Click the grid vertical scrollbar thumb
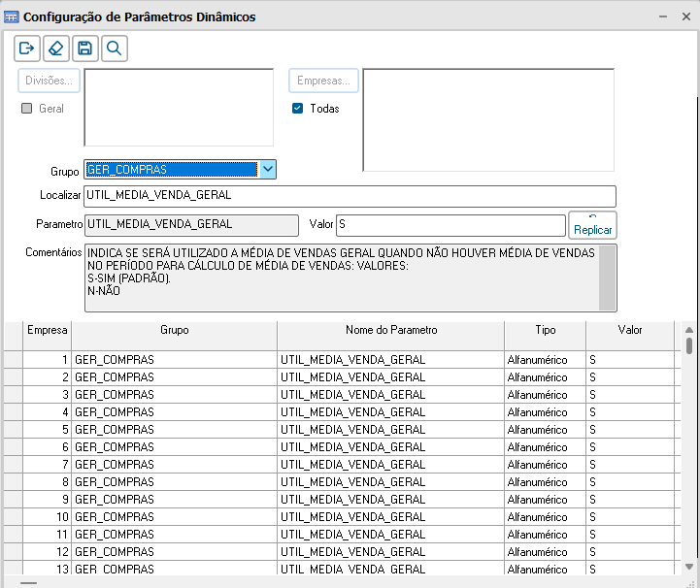Viewport: 700px width, 588px height. (x=688, y=345)
